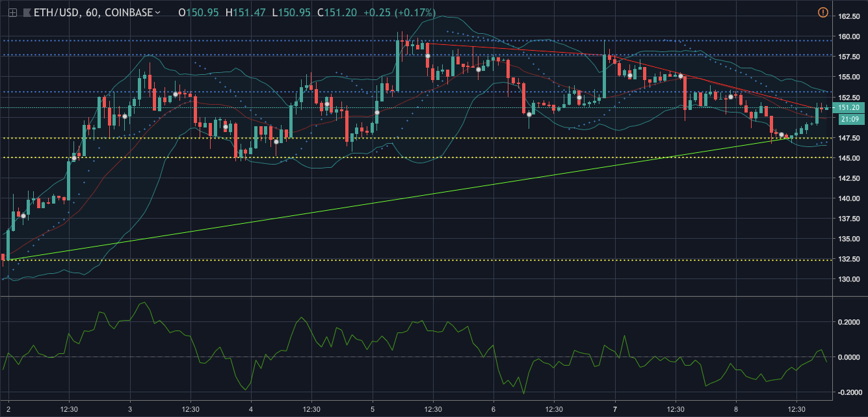Click bold date label 7 on time axis
Viewport: 868px width, 417px height.
pos(615,409)
